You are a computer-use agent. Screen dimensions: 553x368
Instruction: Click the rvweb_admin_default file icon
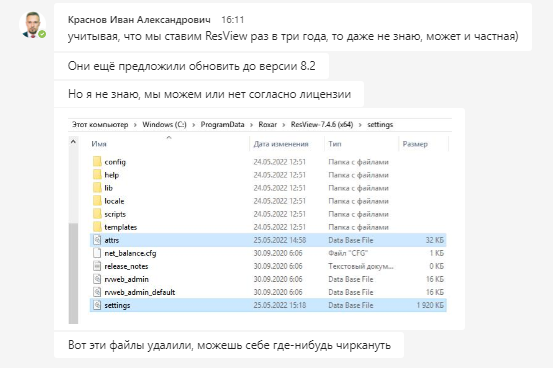(x=97, y=292)
